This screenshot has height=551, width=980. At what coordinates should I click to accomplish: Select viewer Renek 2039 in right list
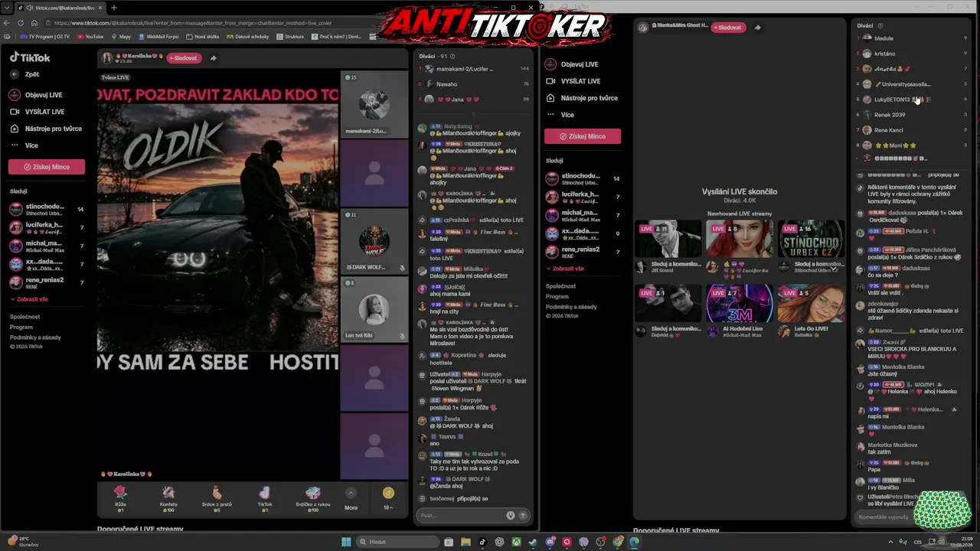tap(913, 115)
